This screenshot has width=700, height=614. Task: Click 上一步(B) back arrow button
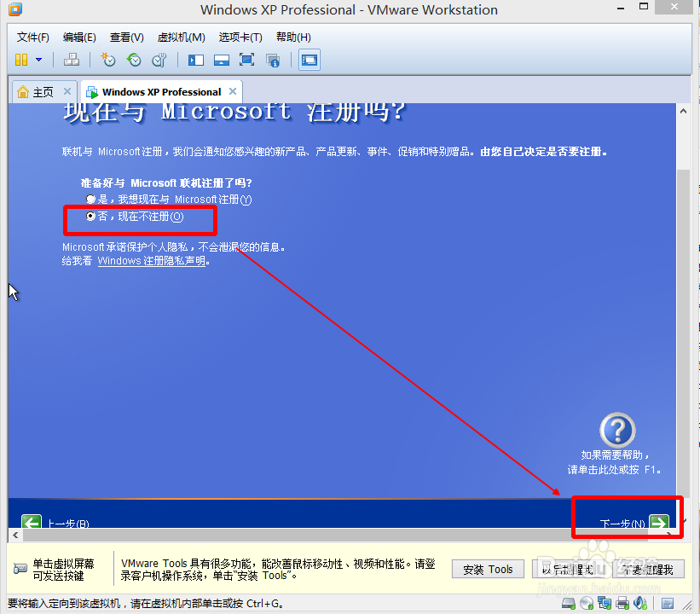[x=32, y=522]
